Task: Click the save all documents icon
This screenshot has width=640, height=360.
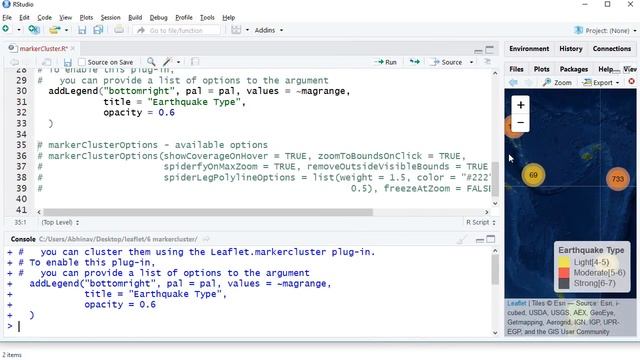Action: click(98, 30)
